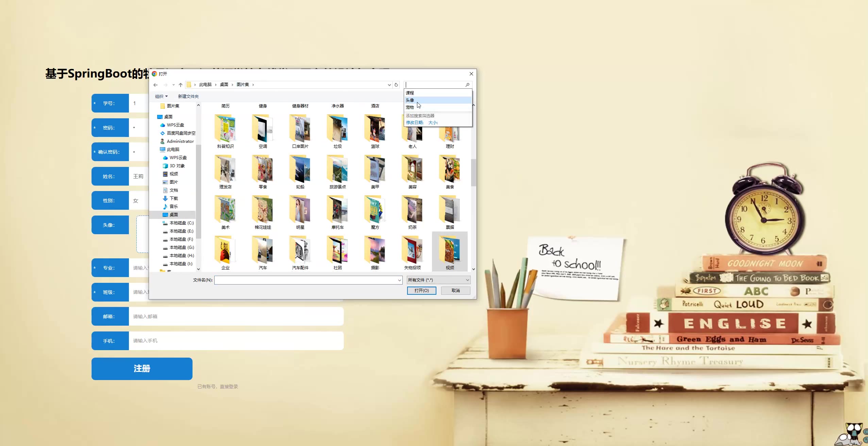Screen dimensions: 868x446
Task: Open the 组织 dropdown menu
Action: coord(161,96)
